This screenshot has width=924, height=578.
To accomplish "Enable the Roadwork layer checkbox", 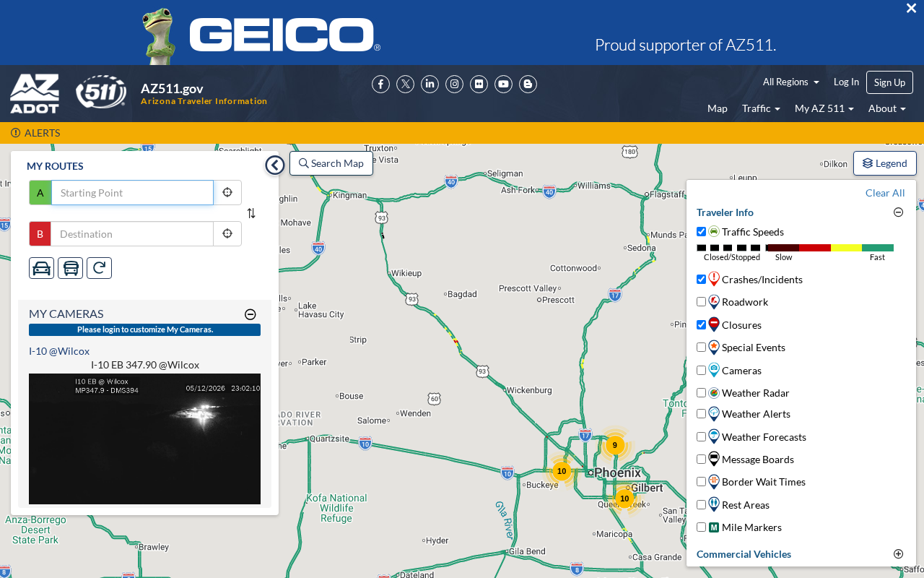I will coord(701,302).
